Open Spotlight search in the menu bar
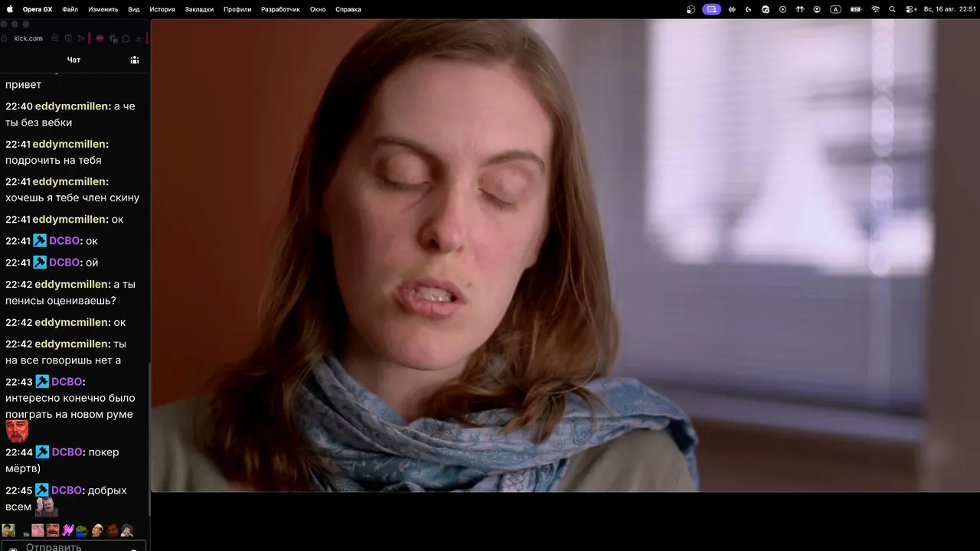The height and width of the screenshot is (551, 980). click(x=892, y=9)
